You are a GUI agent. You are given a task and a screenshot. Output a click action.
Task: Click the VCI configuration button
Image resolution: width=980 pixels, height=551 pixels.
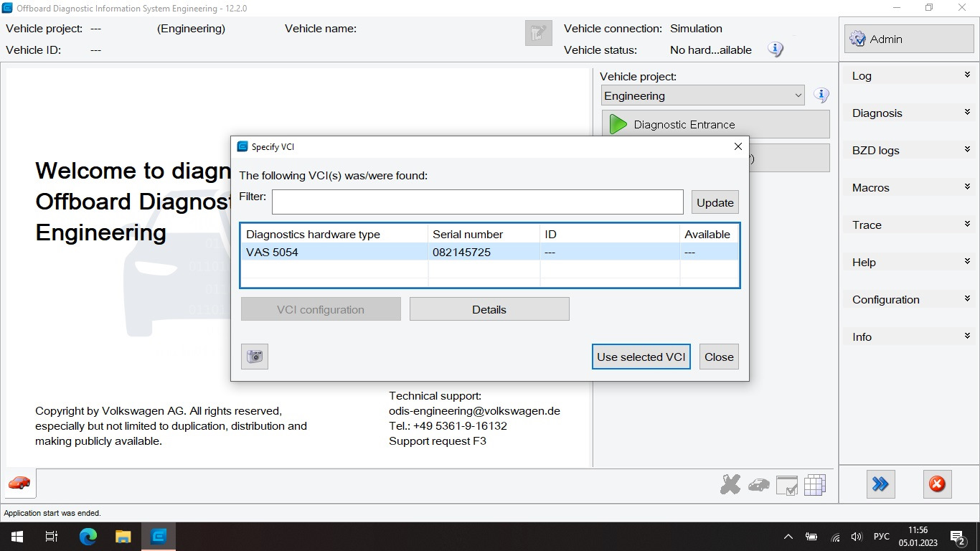tap(321, 309)
